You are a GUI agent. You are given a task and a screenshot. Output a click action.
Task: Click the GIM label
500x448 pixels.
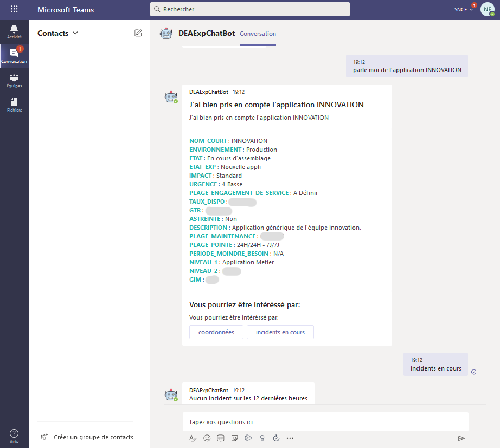195,280
